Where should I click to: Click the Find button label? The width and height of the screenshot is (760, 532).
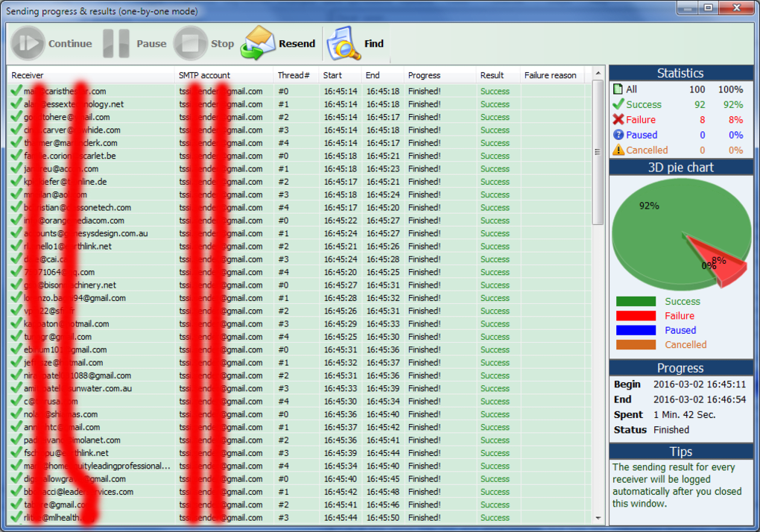pyautogui.click(x=374, y=43)
